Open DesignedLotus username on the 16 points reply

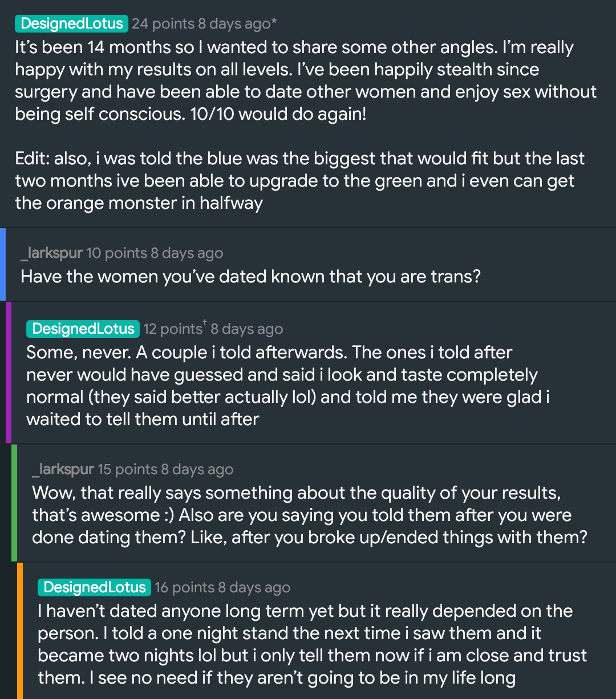94,587
